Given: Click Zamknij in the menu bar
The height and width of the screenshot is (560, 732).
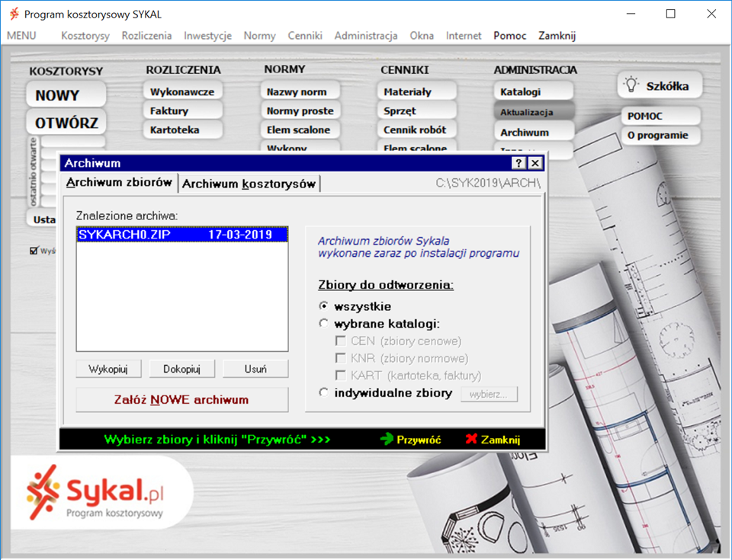Looking at the screenshot, I should click(557, 36).
